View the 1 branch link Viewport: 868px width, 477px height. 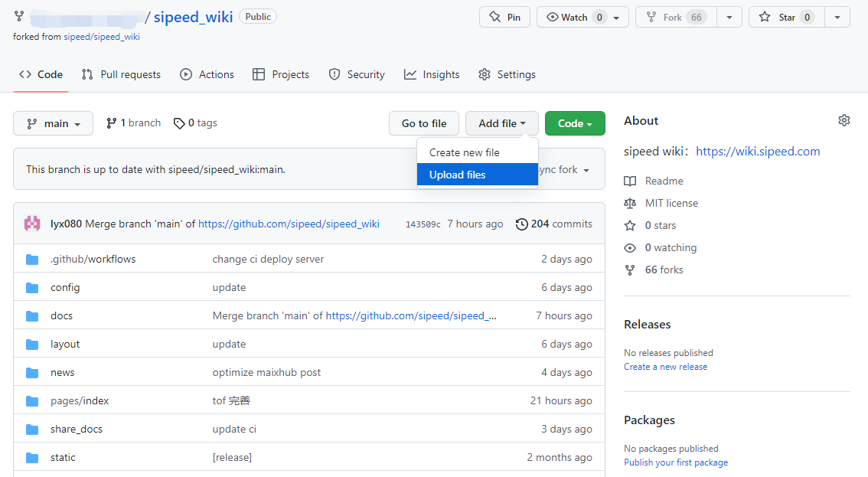click(133, 123)
